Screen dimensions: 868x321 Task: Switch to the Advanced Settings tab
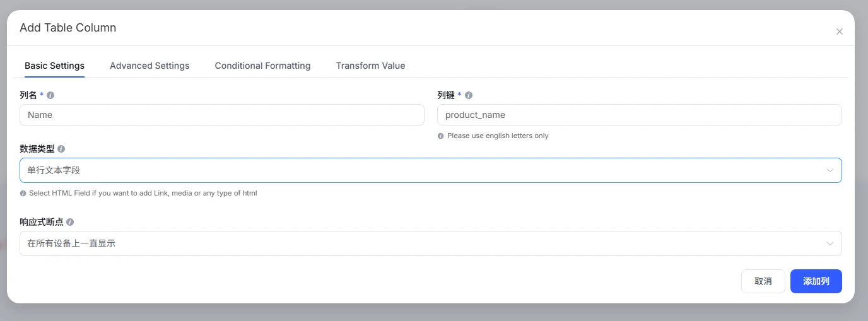tap(150, 66)
